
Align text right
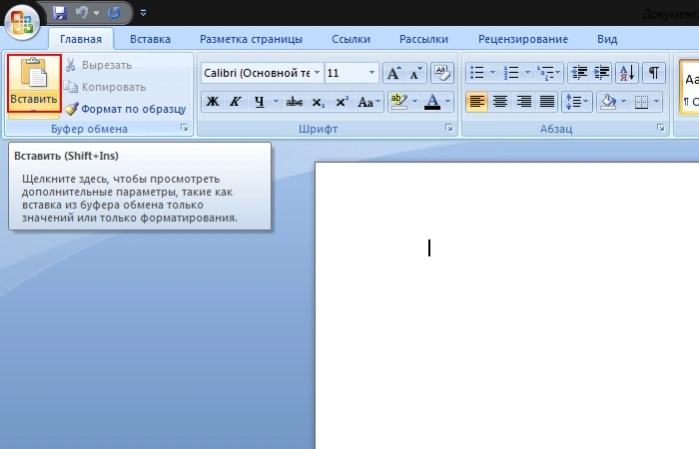(x=524, y=102)
